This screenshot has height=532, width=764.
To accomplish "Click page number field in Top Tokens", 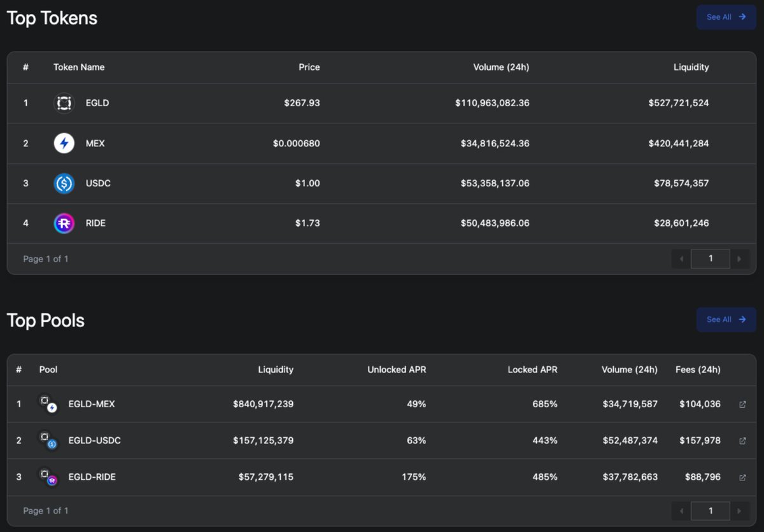I will coord(711,259).
